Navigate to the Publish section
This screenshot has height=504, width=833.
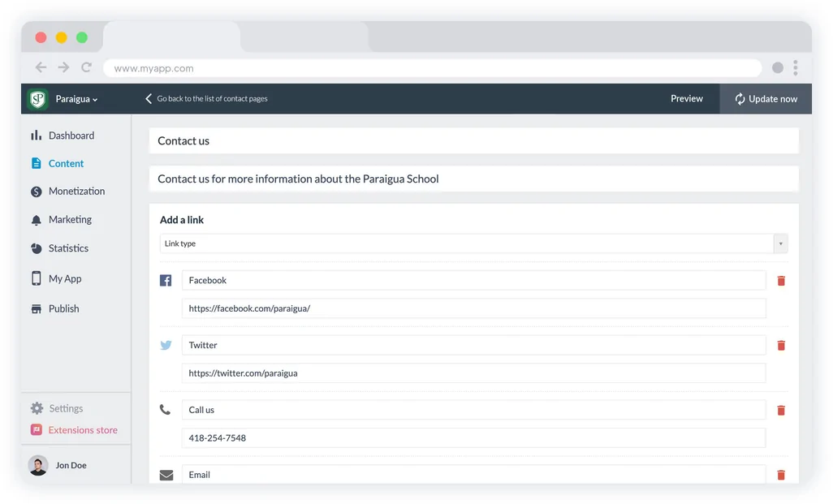pyautogui.click(x=63, y=308)
